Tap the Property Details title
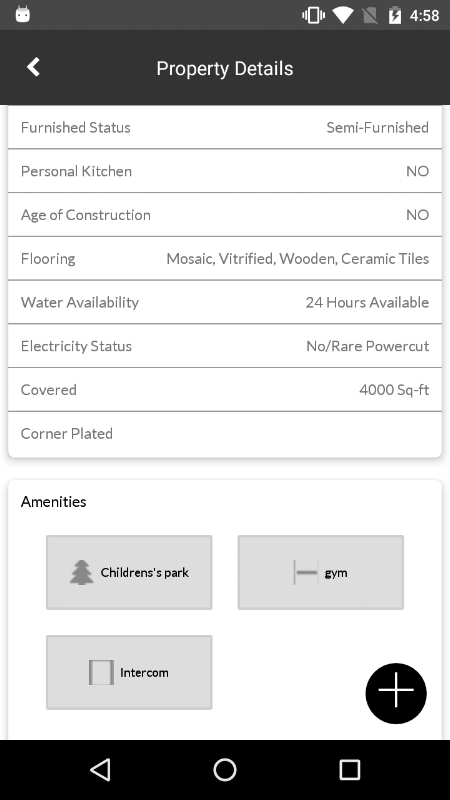Image resolution: width=450 pixels, height=800 pixels. [224, 68]
